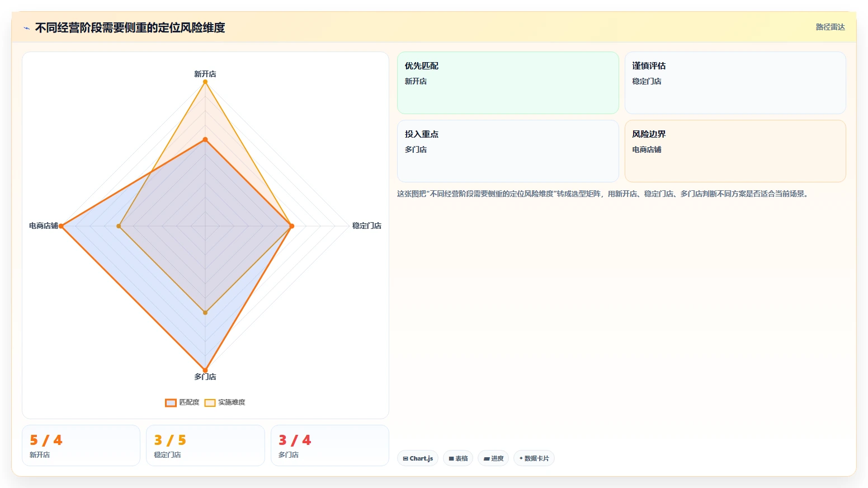The width and height of the screenshot is (868, 488).
Task: Click the radar icon beside the page title
Action: click(26, 28)
